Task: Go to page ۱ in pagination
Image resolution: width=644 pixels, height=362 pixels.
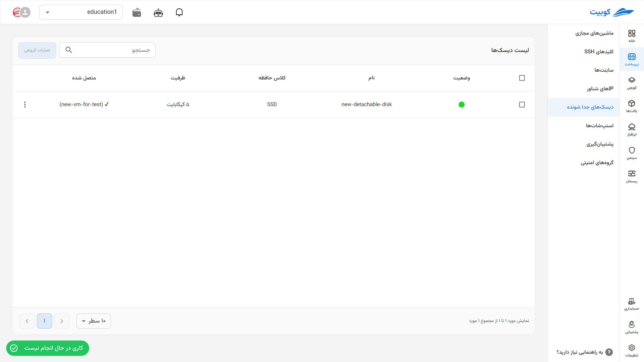Action: (45, 321)
